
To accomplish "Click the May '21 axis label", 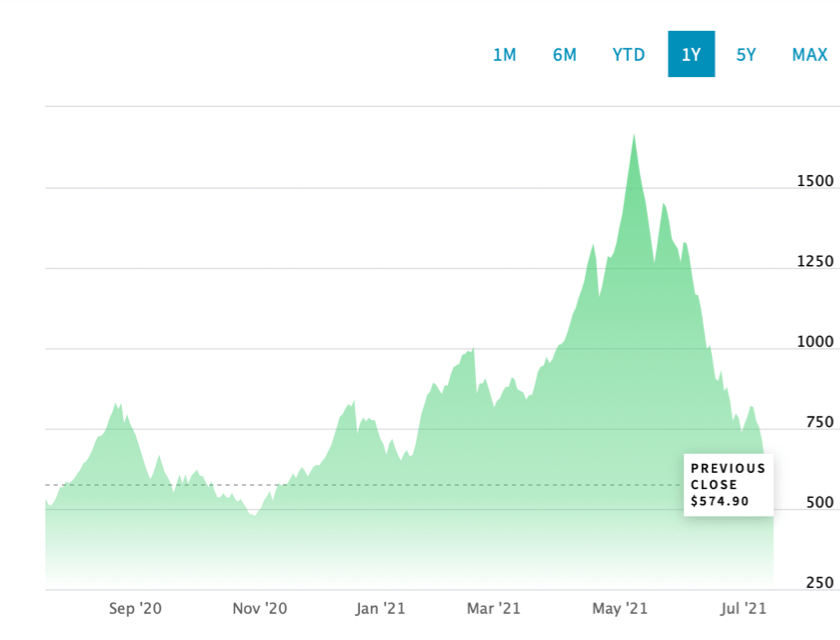I will tap(619, 607).
